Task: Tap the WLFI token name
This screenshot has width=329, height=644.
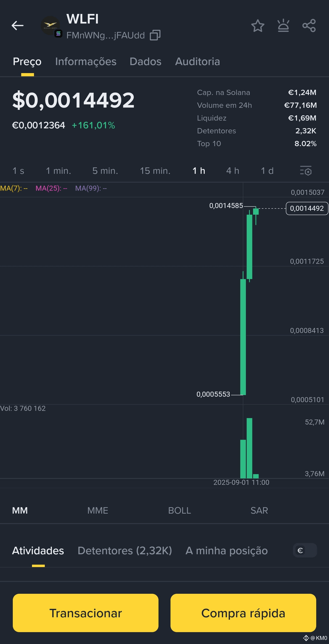Action: tap(82, 19)
